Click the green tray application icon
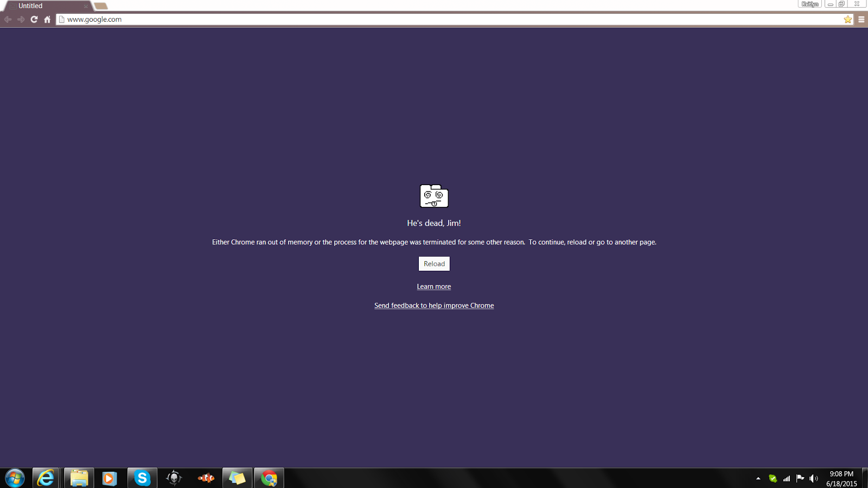The image size is (868, 488). tap(773, 478)
